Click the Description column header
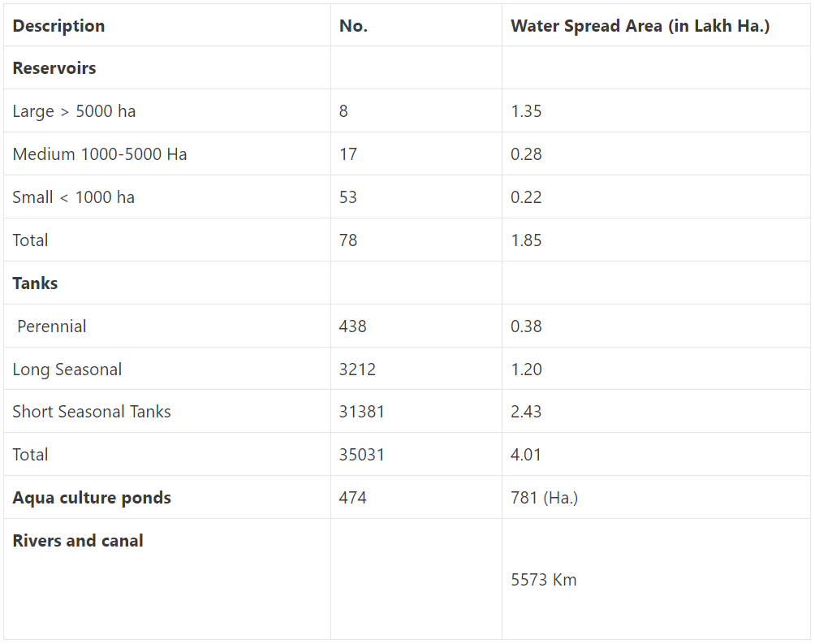 pos(58,26)
